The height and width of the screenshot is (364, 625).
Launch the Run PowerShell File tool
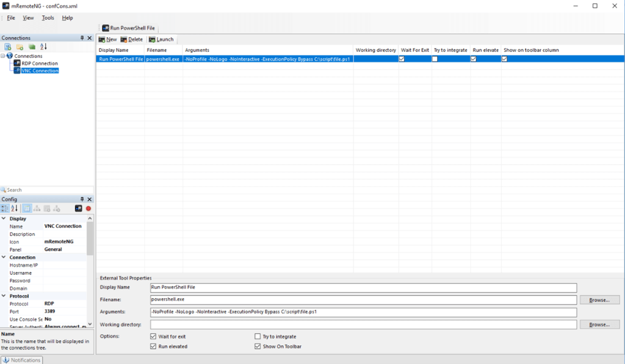161,39
